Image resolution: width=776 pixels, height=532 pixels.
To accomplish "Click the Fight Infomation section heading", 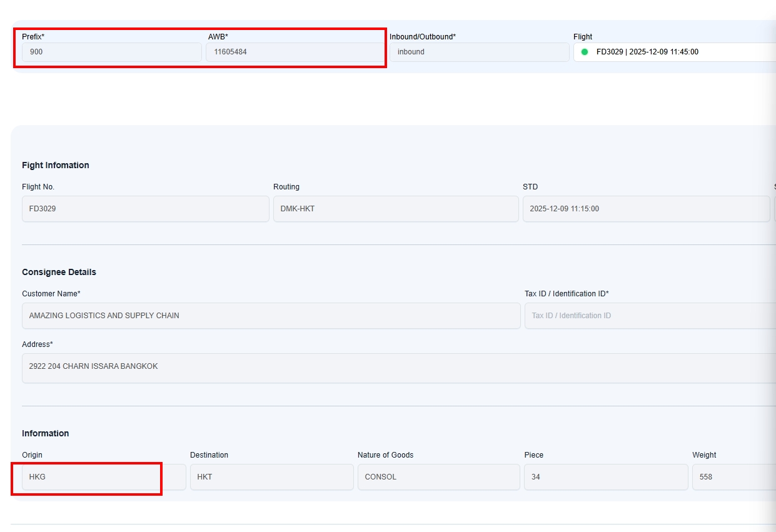I will (56, 165).
